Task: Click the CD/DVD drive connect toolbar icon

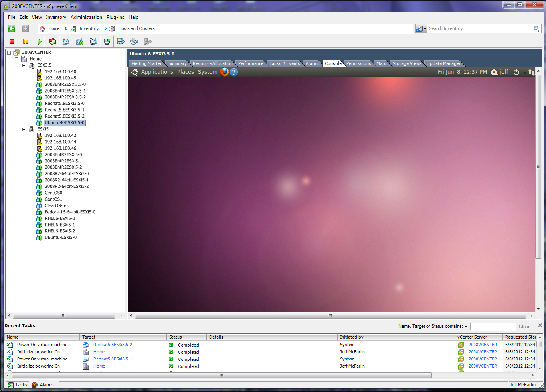Action: 134,41
